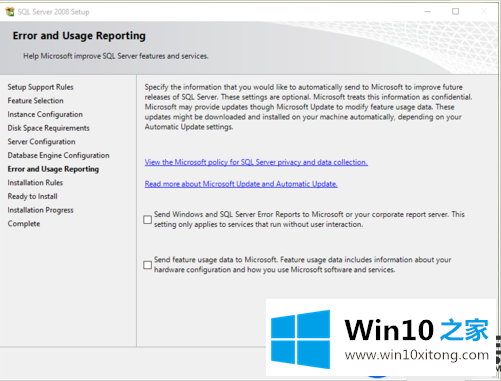Select Feature Selection step
501x381 pixels.
click(x=35, y=101)
